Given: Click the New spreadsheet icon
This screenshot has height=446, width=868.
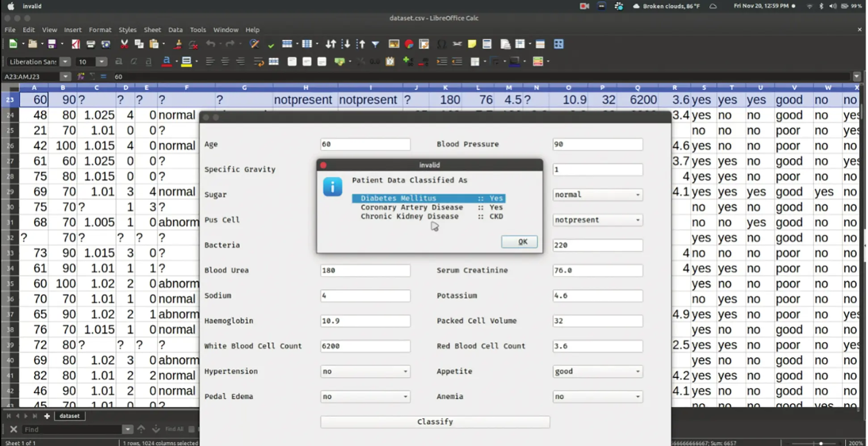Looking at the screenshot, I should tap(13, 44).
